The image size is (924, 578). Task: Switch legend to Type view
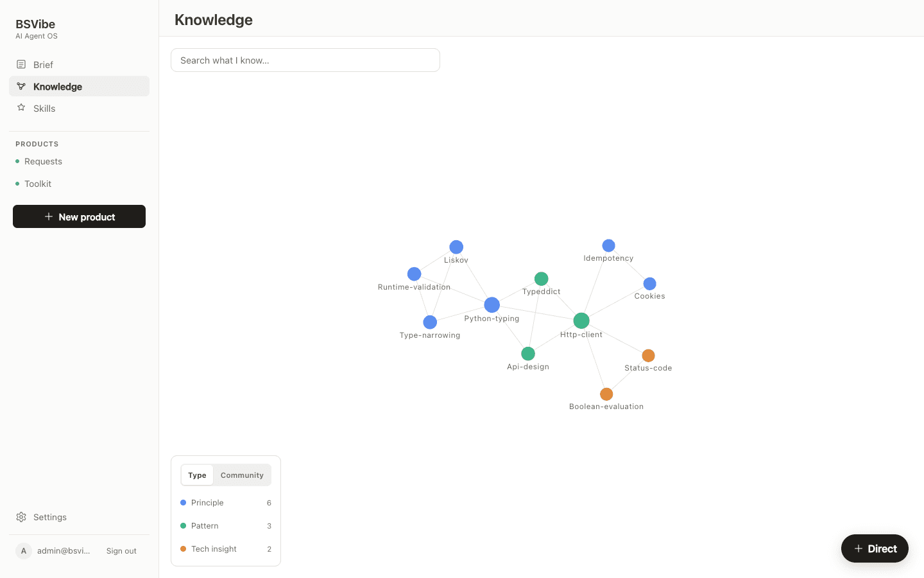pyautogui.click(x=197, y=475)
